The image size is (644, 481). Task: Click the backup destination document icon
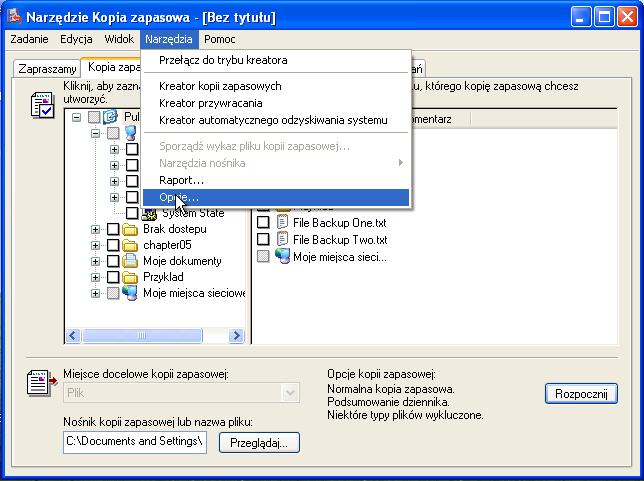(x=42, y=383)
